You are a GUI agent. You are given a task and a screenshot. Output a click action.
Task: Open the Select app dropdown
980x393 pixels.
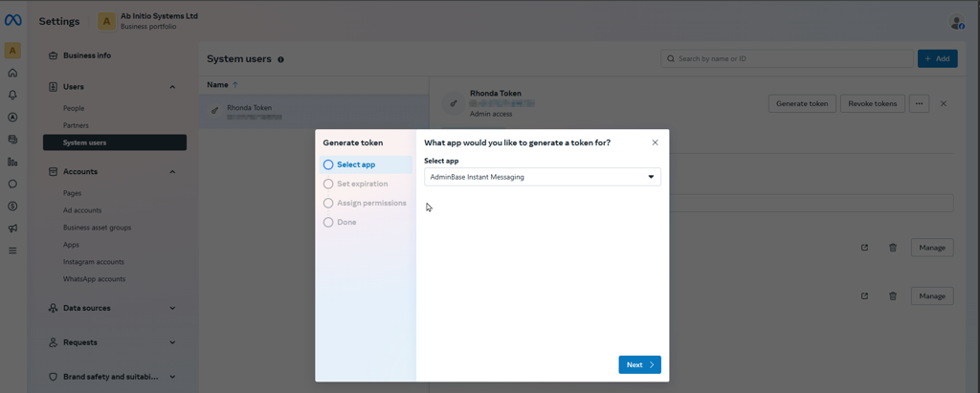point(542,177)
